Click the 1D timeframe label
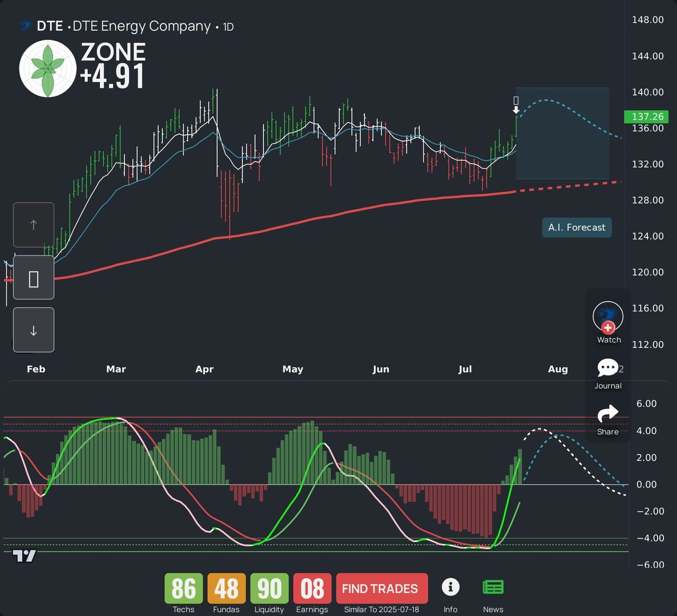 (228, 27)
